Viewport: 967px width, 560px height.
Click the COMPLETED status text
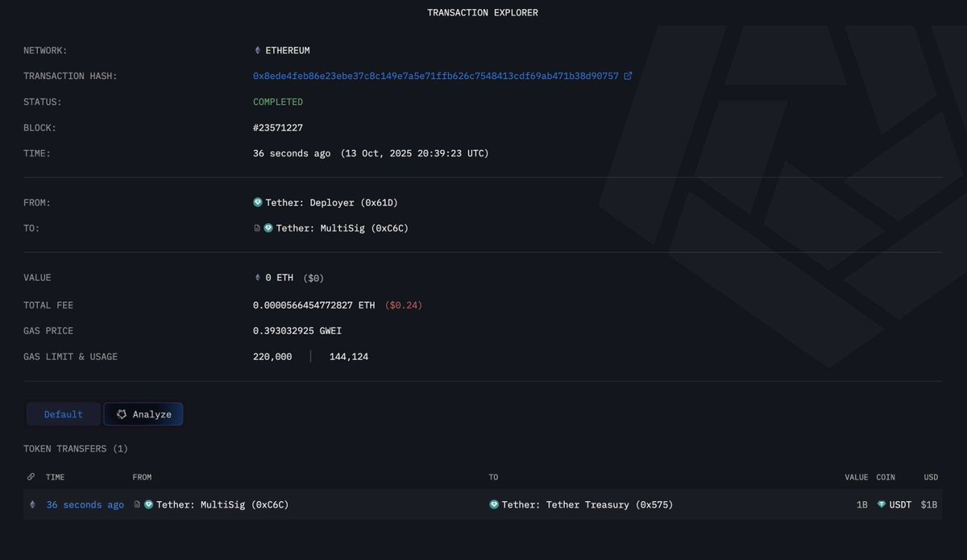pos(278,102)
